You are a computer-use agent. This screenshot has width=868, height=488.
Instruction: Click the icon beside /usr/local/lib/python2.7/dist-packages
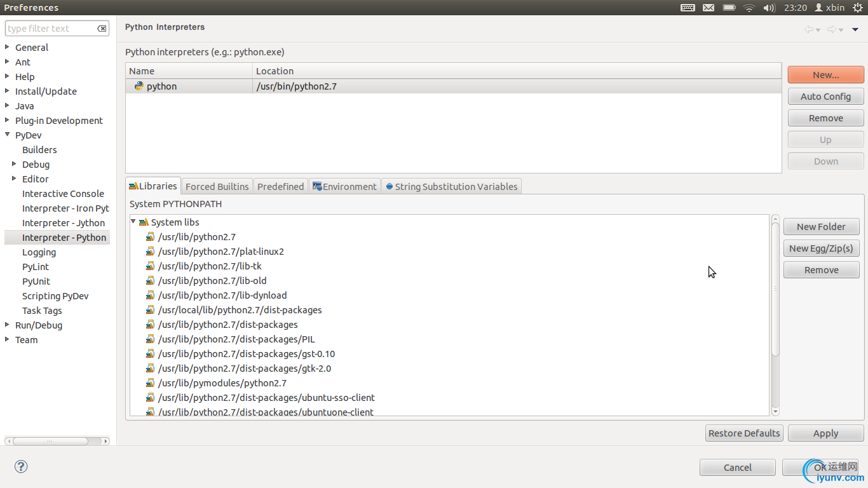tap(150, 310)
